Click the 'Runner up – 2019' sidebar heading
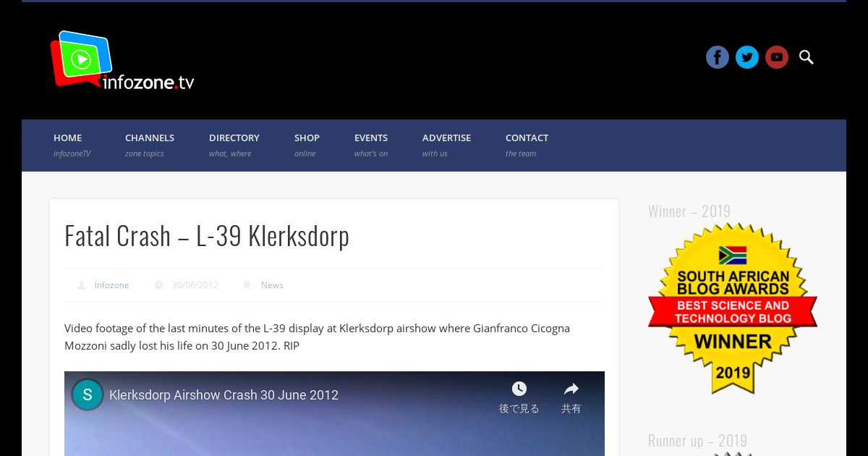 (697, 441)
